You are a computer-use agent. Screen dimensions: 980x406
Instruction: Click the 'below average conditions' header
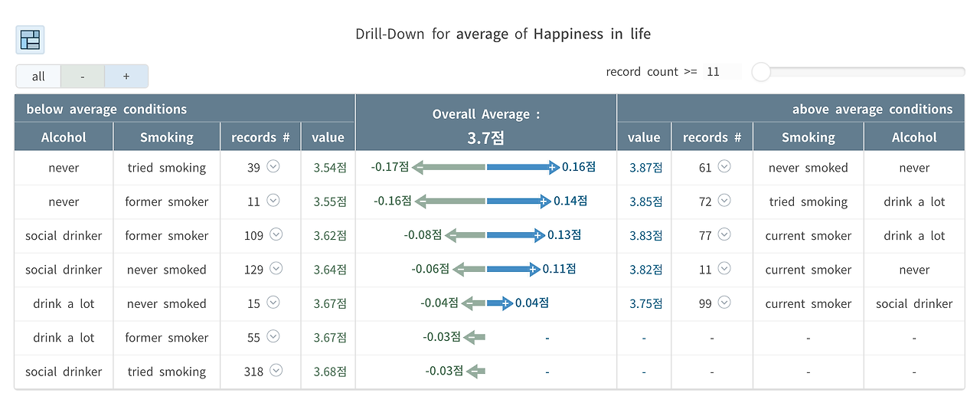(x=185, y=109)
